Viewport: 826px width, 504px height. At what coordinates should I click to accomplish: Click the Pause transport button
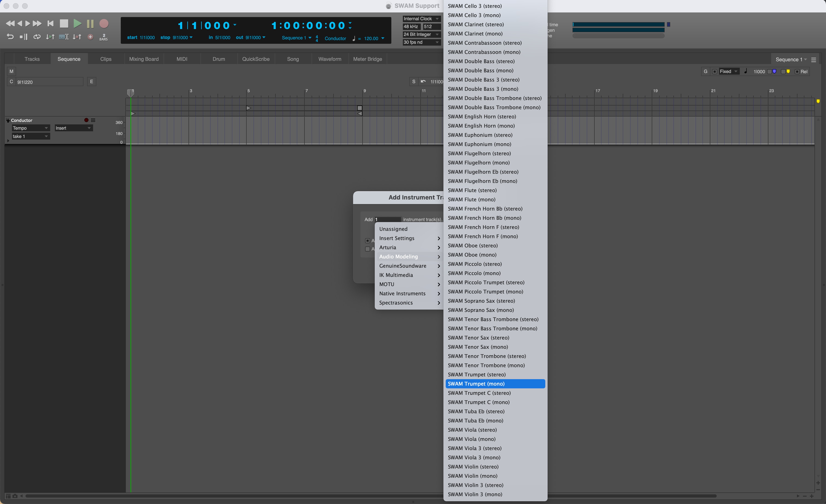pos(90,23)
